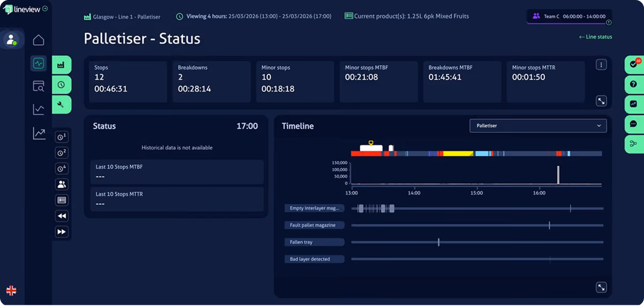Select the Breakdowns KPI card
The height and width of the screenshot is (306, 644).
[212, 82]
